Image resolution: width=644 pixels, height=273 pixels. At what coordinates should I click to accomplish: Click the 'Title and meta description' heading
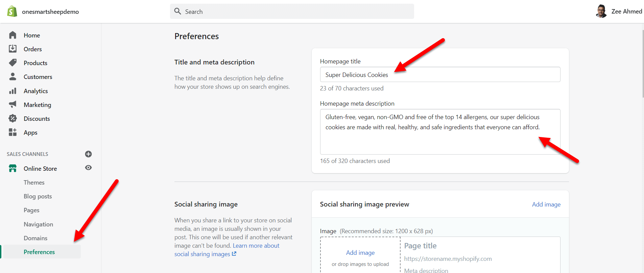click(x=214, y=62)
